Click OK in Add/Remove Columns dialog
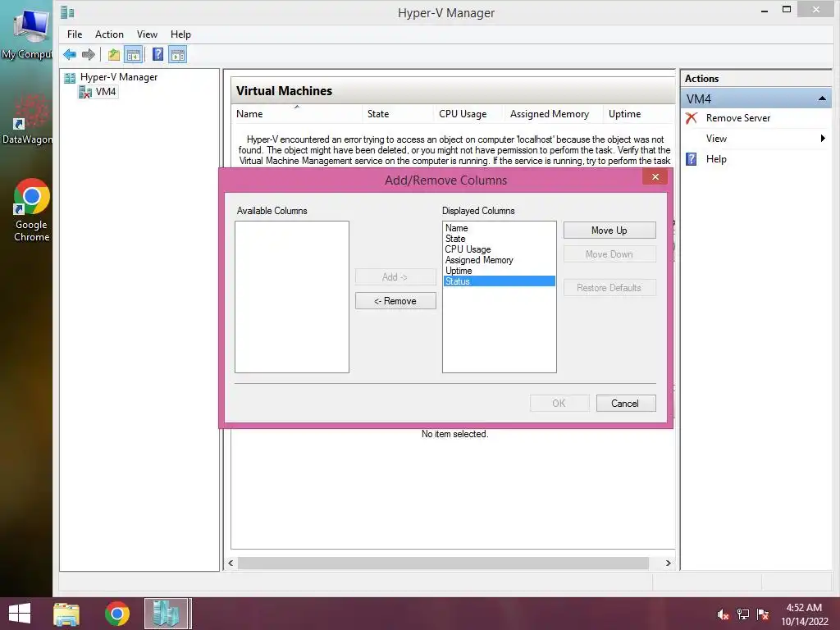Image resolution: width=840 pixels, height=630 pixels. point(559,404)
